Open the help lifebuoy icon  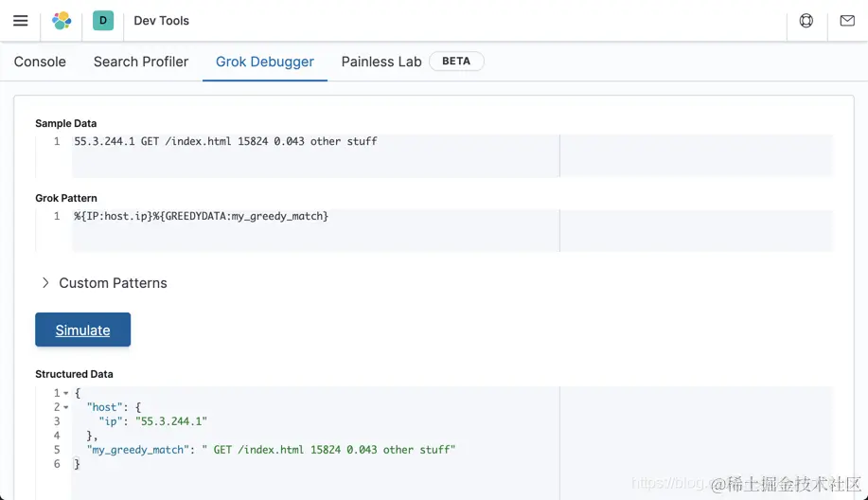pyautogui.click(x=806, y=21)
